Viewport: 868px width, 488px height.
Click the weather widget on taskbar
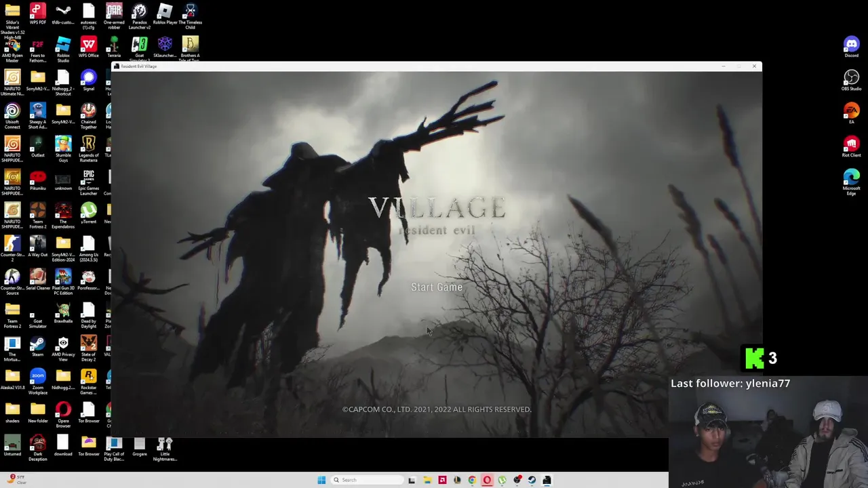pos(16,479)
